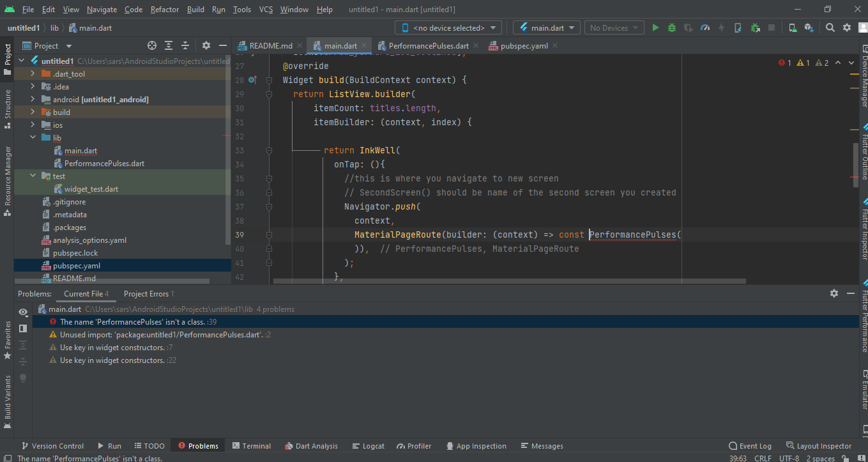Open the Navigate menu
This screenshot has width=868, height=462.
pyautogui.click(x=102, y=10)
